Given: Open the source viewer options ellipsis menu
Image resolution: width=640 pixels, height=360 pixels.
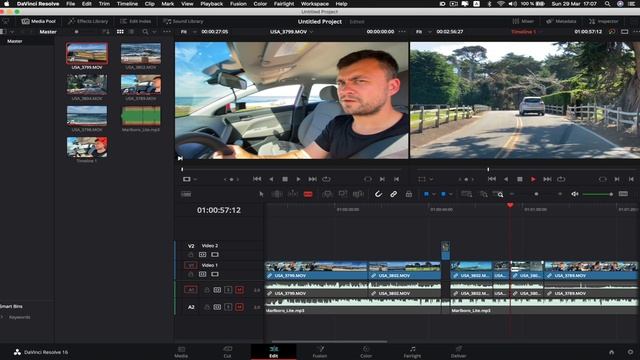Looking at the screenshot, I should click(402, 32).
